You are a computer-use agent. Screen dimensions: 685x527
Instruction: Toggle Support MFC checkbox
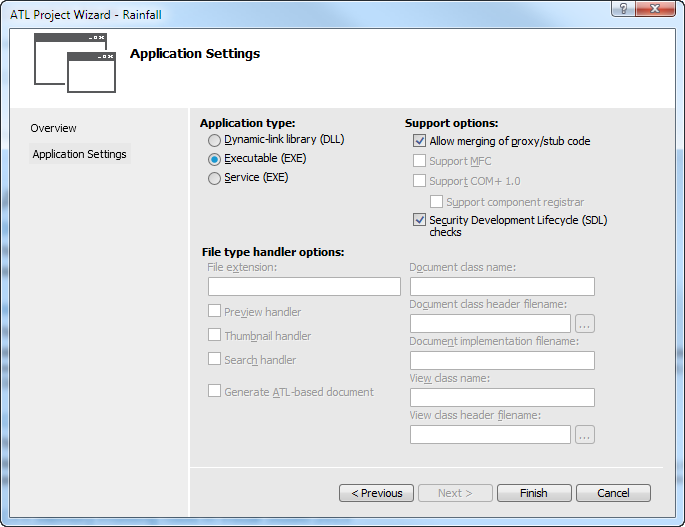point(419,161)
